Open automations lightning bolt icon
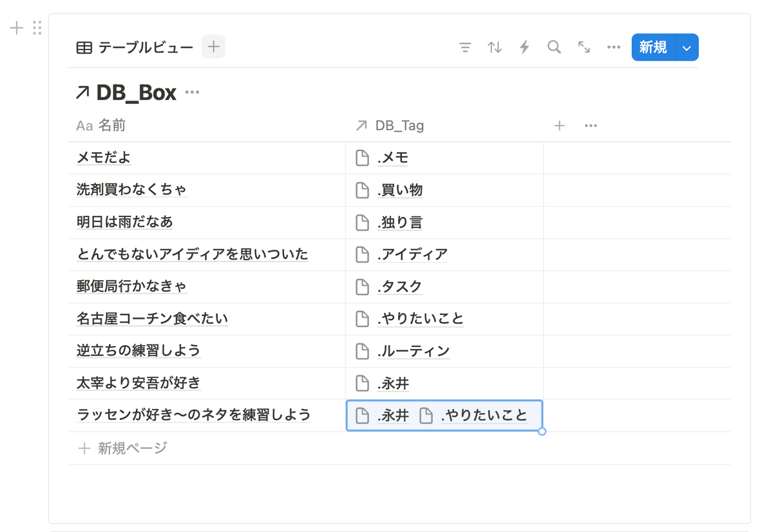 click(x=524, y=47)
